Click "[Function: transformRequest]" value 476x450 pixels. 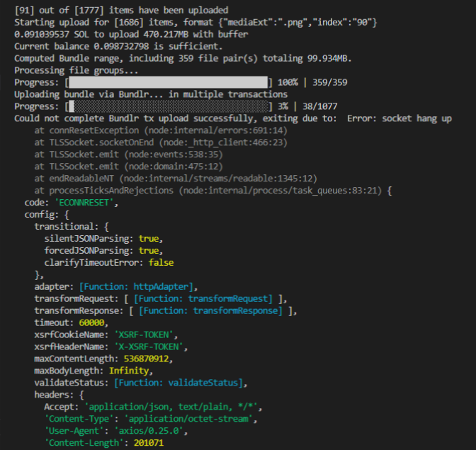coord(203,299)
